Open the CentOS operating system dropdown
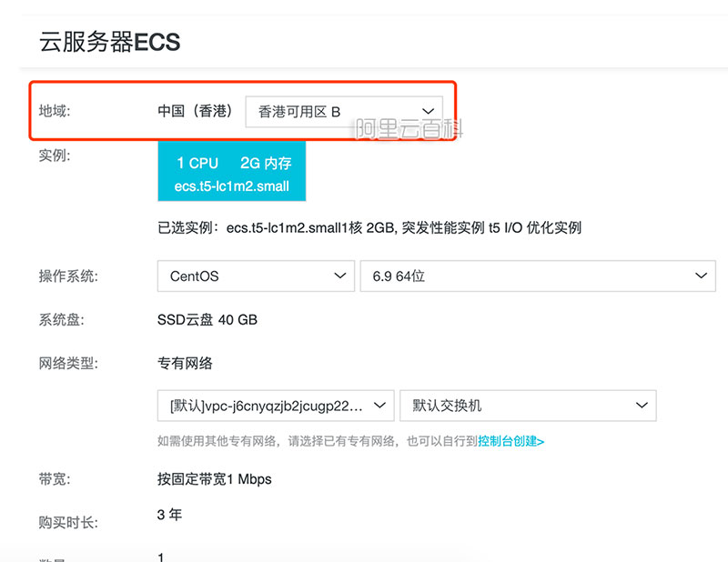Image resolution: width=728 pixels, height=562 pixels. [256, 276]
